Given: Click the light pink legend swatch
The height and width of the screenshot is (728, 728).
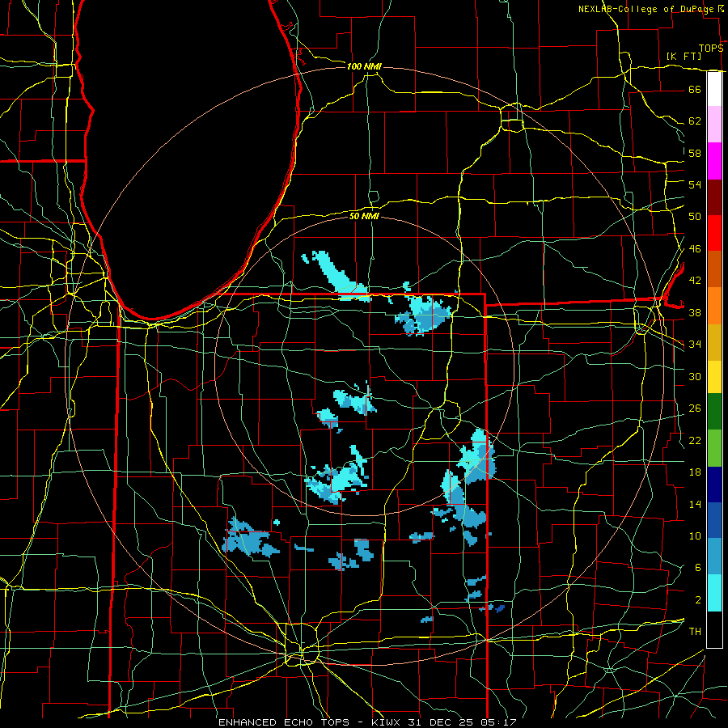Looking at the screenshot, I should (714, 125).
